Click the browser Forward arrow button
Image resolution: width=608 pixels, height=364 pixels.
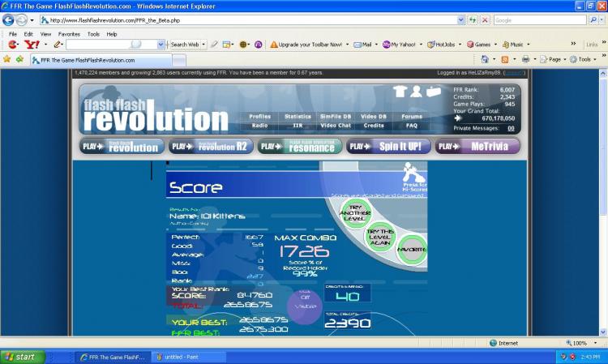22,20
